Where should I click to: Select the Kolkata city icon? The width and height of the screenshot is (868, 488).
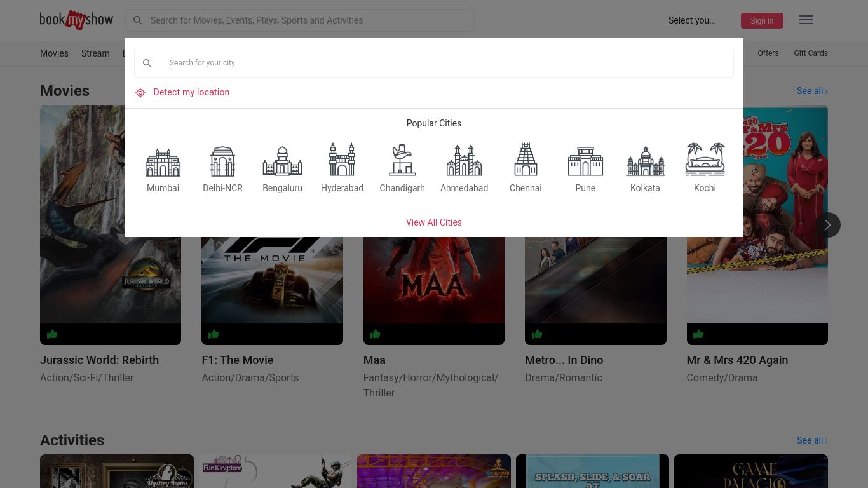click(645, 161)
